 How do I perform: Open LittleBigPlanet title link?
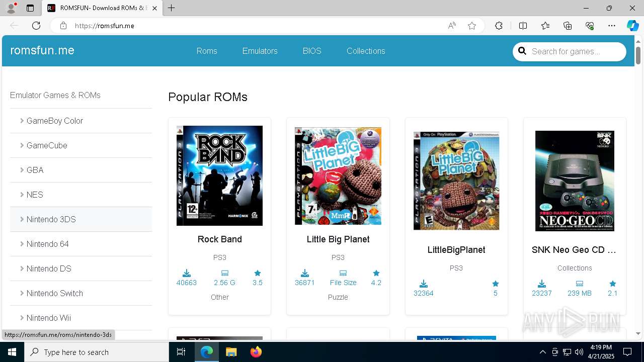pyautogui.click(x=456, y=250)
